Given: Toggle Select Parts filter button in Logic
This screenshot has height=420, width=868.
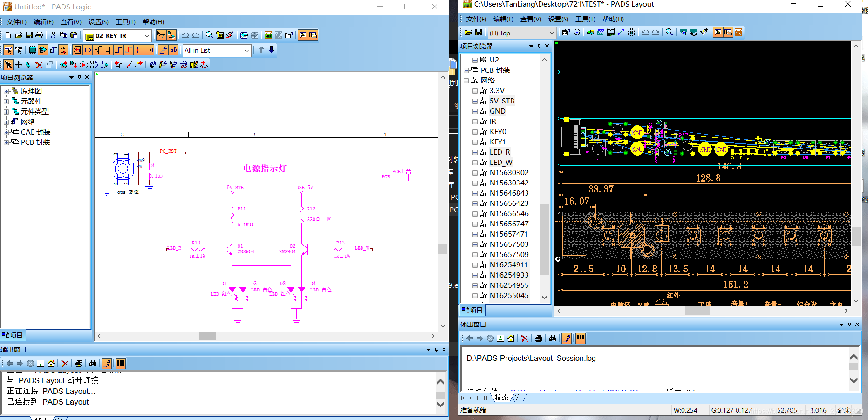Looking at the screenshot, I should pyautogui.click(x=33, y=50).
